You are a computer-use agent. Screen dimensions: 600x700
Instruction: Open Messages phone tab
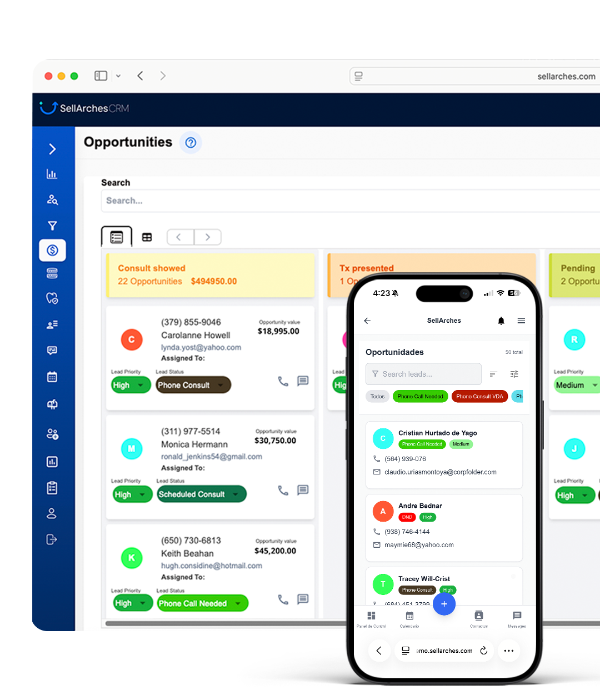coord(517,619)
